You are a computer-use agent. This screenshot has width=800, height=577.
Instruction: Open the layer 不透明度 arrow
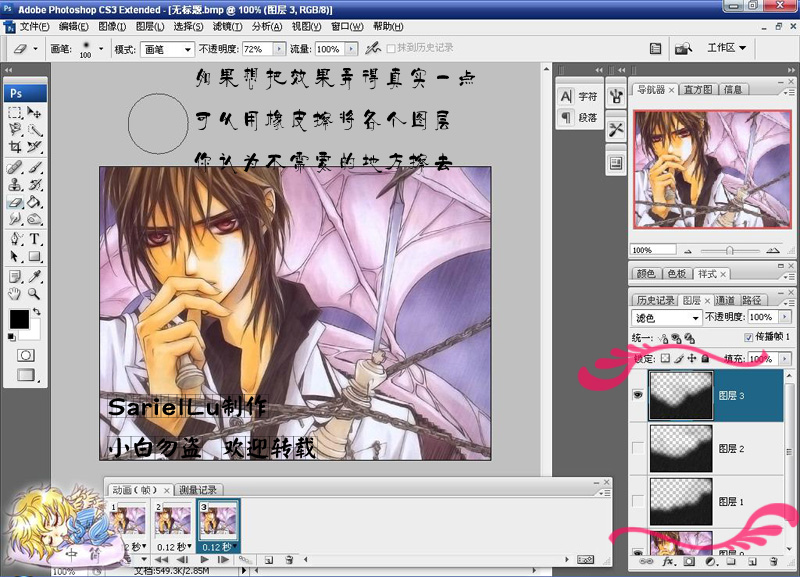coord(785,317)
